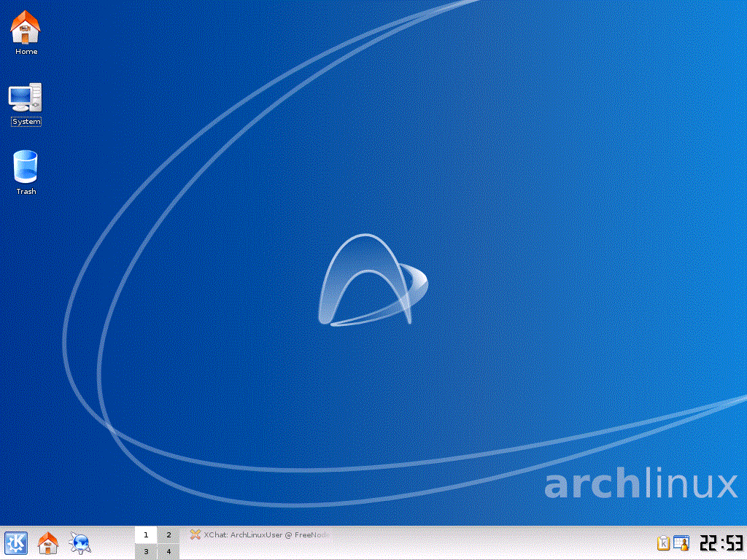The height and width of the screenshot is (560, 747).
Task: Open the calendar from the 22:53 clock
Action: point(721,543)
